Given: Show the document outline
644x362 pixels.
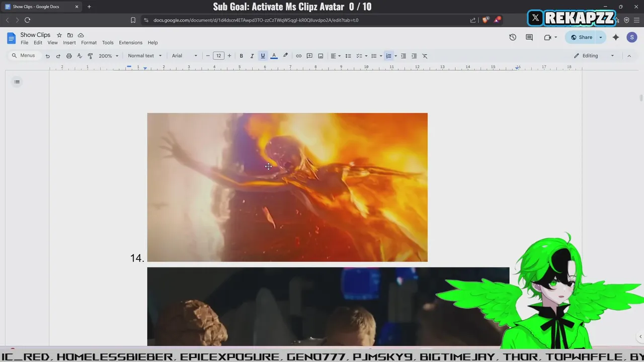Looking at the screenshot, I should 17,82.
